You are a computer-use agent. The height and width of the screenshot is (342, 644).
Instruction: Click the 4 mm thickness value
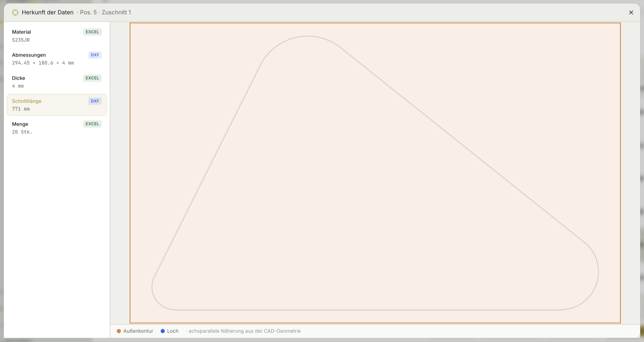coord(18,86)
